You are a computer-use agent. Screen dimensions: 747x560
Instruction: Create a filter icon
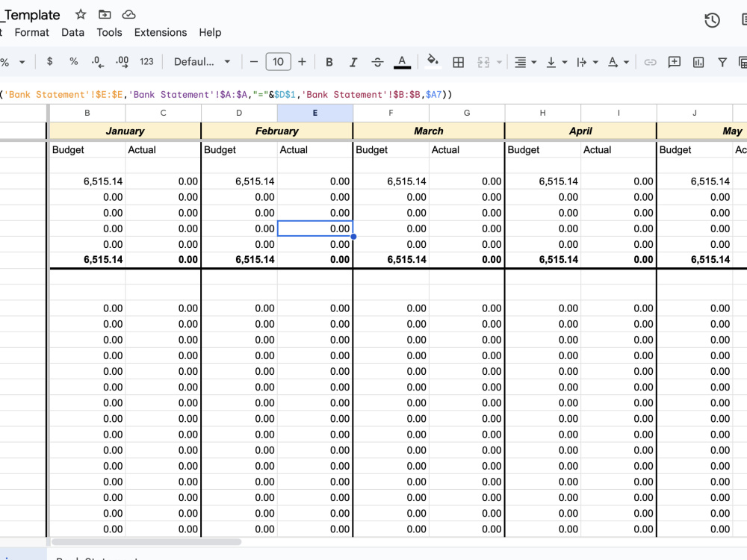click(722, 62)
